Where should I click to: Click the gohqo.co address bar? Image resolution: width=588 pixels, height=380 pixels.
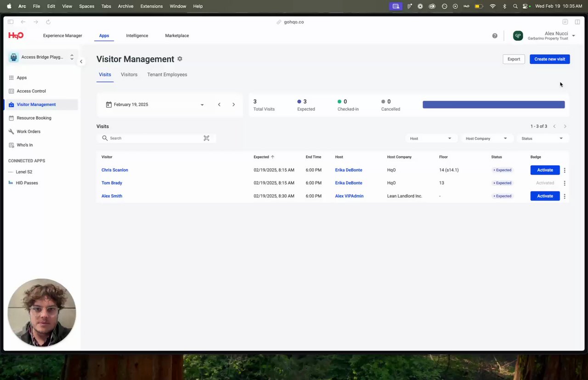(290, 22)
